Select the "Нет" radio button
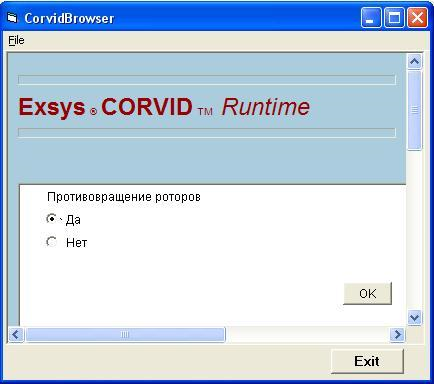 (x=51, y=242)
